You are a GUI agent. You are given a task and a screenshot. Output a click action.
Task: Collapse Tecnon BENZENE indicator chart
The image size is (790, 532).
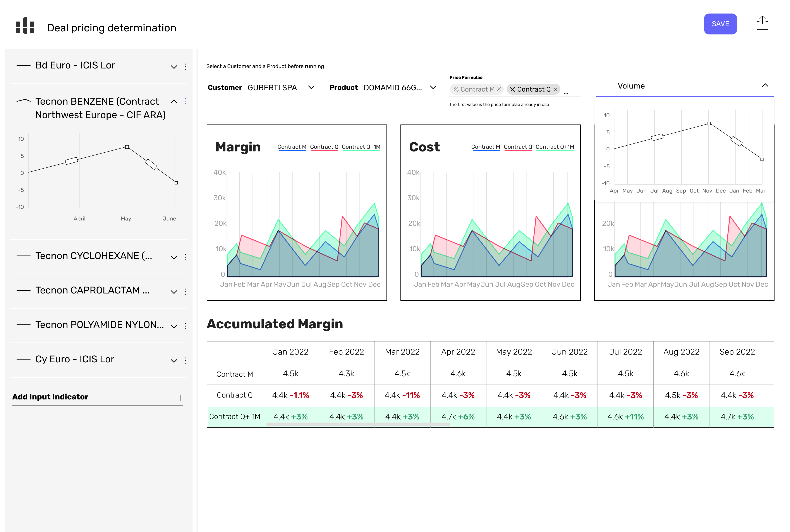(x=174, y=101)
